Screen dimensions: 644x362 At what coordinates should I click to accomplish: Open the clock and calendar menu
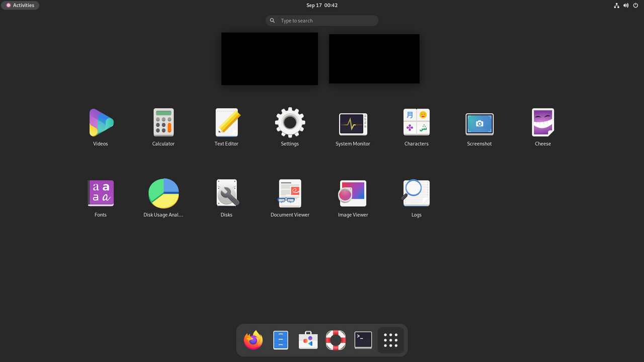[322, 5]
